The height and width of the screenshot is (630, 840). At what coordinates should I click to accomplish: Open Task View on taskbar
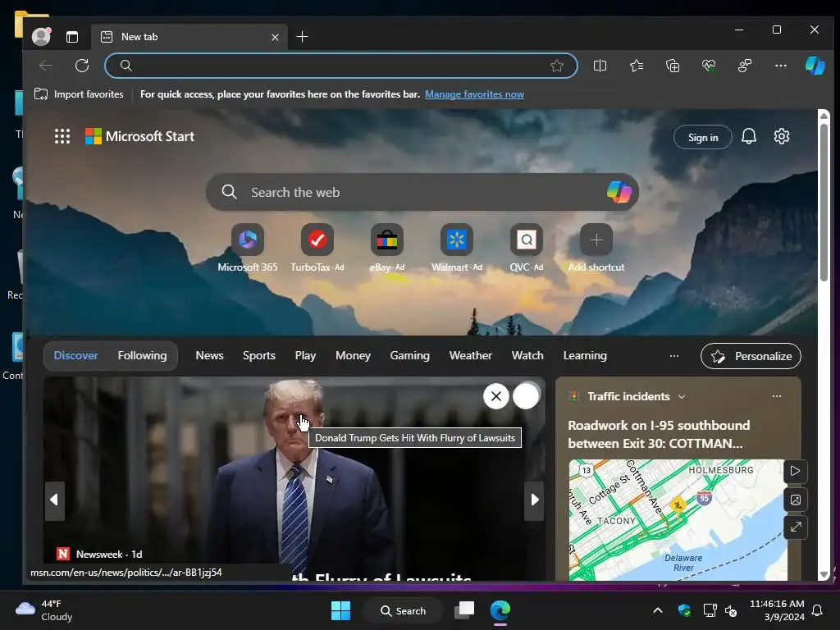tap(464, 610)
